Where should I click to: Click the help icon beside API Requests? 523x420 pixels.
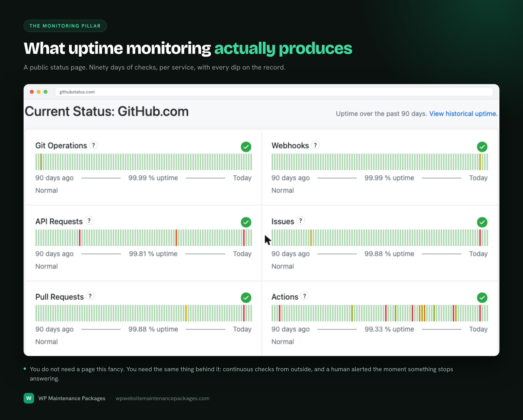[89, 220]
